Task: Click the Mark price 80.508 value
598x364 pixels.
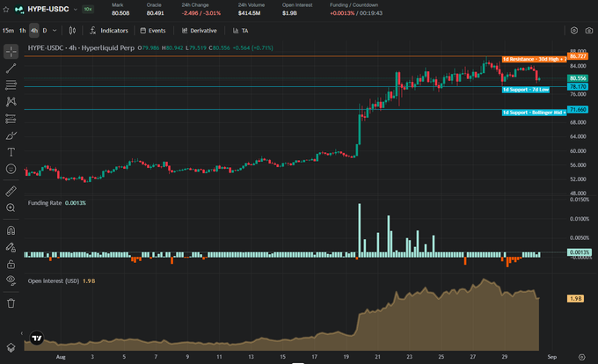Action: tap(120, 13)
